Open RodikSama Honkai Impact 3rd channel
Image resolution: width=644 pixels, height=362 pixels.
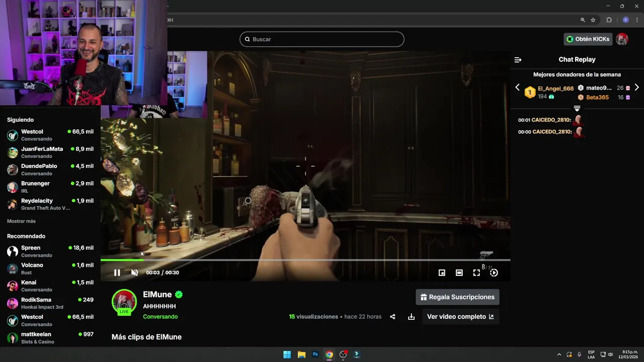point(50,303)
